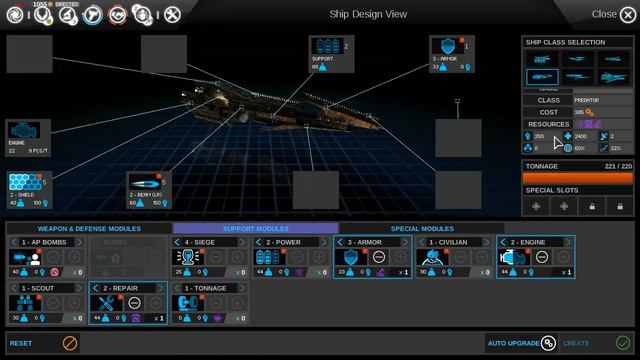Show next Engine module level
The height and width of the screenshot is (360, 640).
[x=568, y=242]
